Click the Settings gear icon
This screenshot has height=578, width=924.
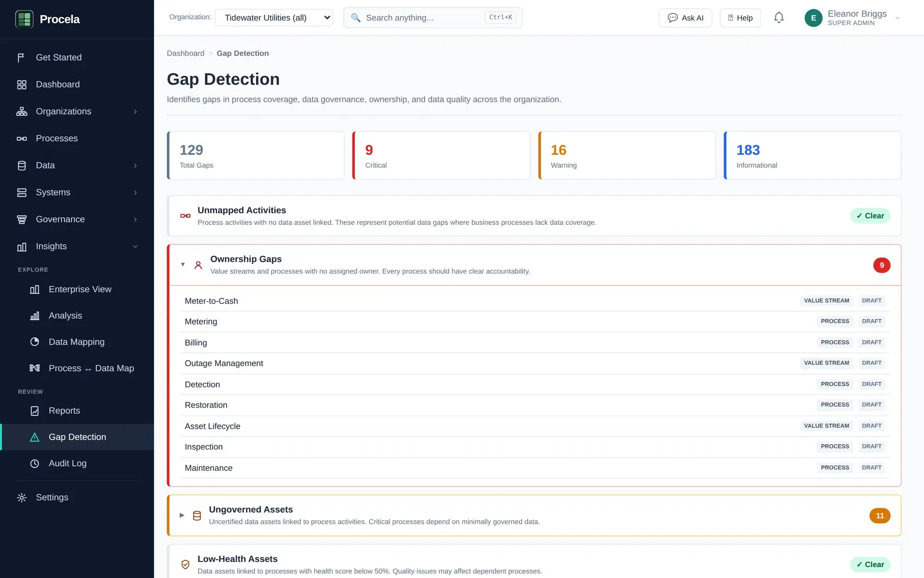click(22, 498)
